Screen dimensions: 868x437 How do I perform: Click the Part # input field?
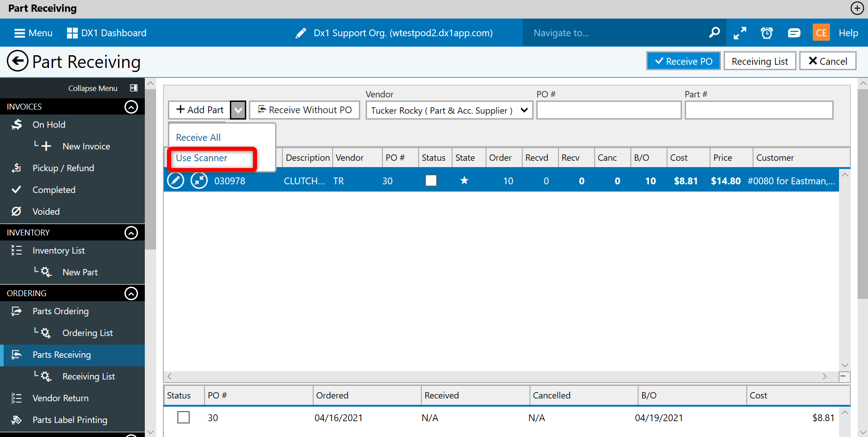click(758, 110)
